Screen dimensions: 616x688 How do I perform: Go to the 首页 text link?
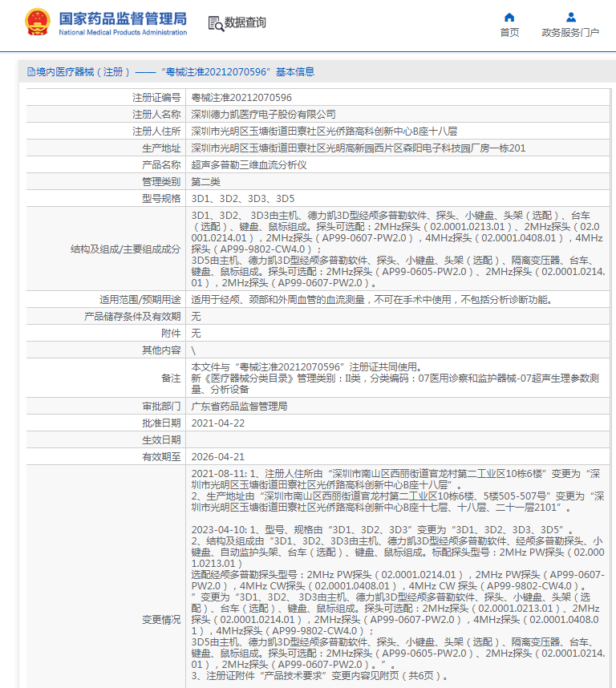click(509, 33)
